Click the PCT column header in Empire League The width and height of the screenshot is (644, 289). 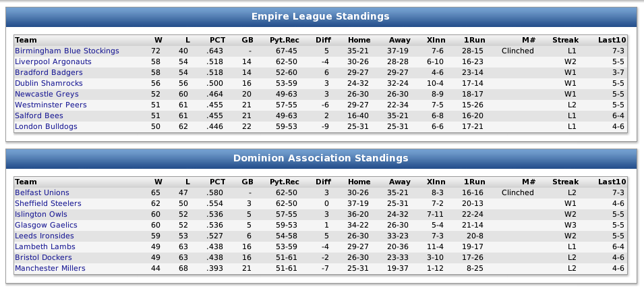click(218, 40)
